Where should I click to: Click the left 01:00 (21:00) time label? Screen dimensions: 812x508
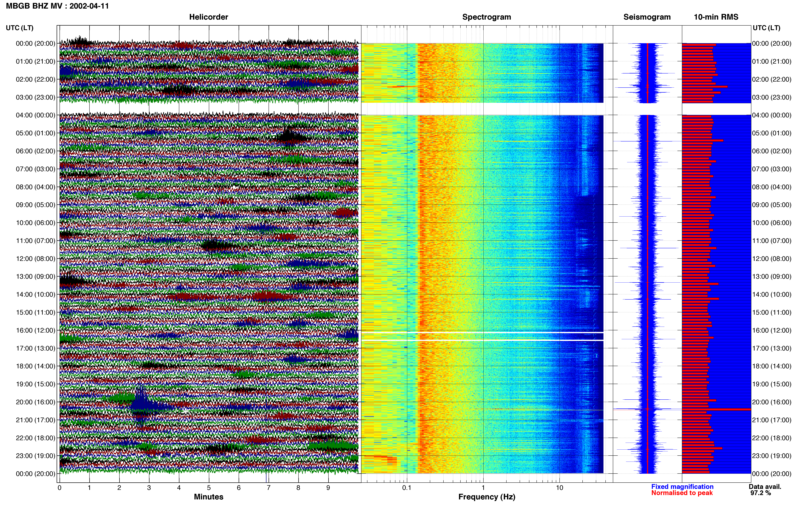click(x=36, y=61)
